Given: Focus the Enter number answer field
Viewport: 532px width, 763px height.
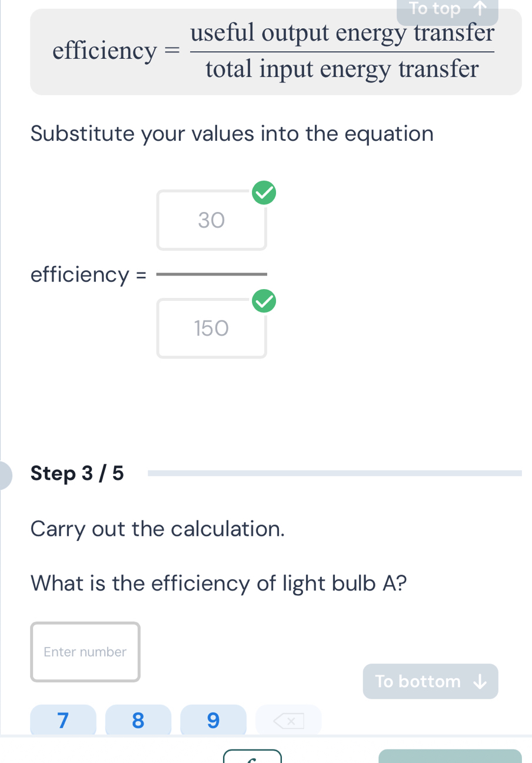Looking at the screenshot, I should (85, 652).
